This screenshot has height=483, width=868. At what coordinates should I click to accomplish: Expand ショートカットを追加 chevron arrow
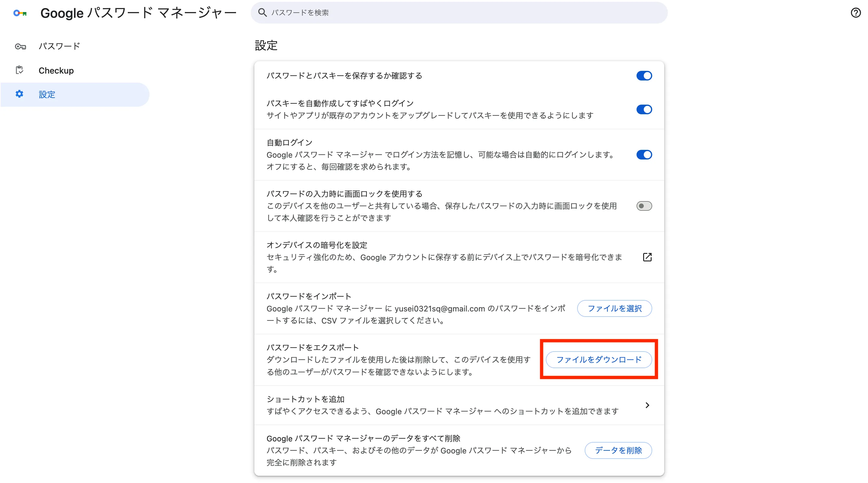[x=647, y=405]
